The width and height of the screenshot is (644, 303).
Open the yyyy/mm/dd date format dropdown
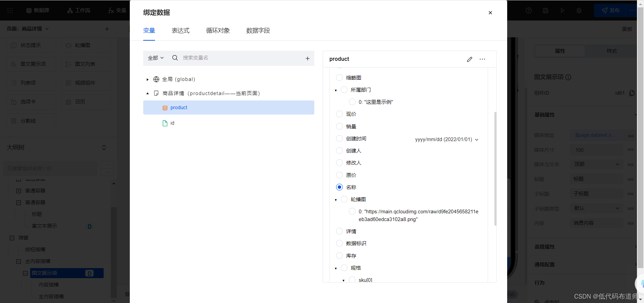pyautogui.click(x=447, y=139)
